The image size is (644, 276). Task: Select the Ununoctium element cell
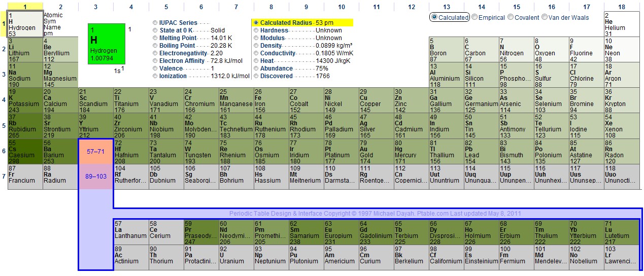(622, 177)
